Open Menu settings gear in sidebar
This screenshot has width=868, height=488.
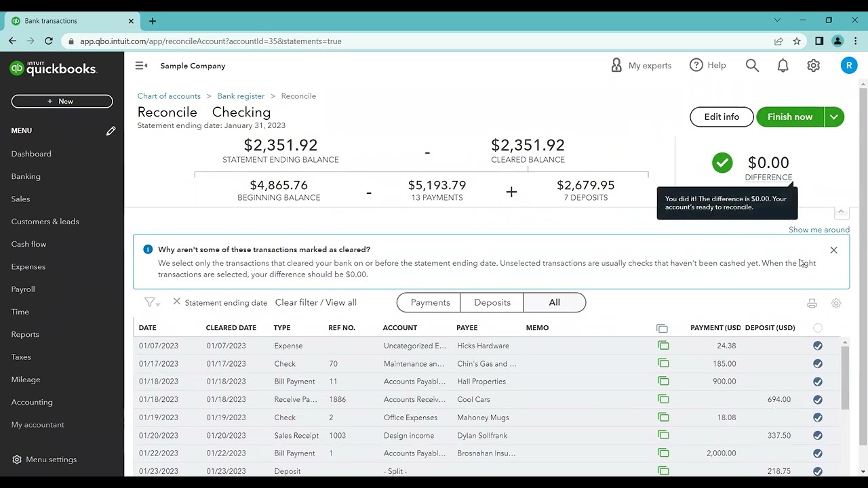coord(17,460)
